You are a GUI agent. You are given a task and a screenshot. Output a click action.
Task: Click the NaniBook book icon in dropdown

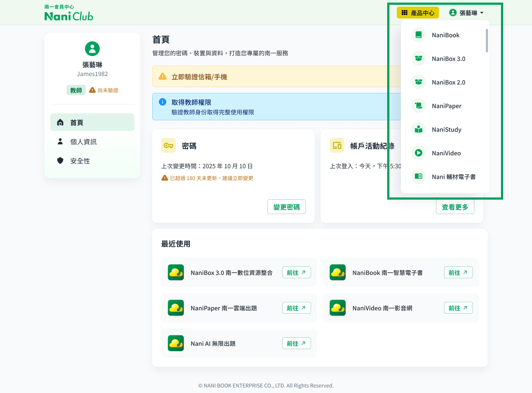tap(419, 35)
